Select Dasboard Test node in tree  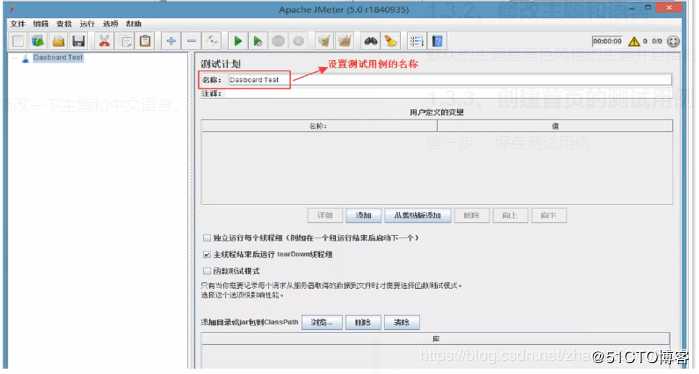pos(58,58)
